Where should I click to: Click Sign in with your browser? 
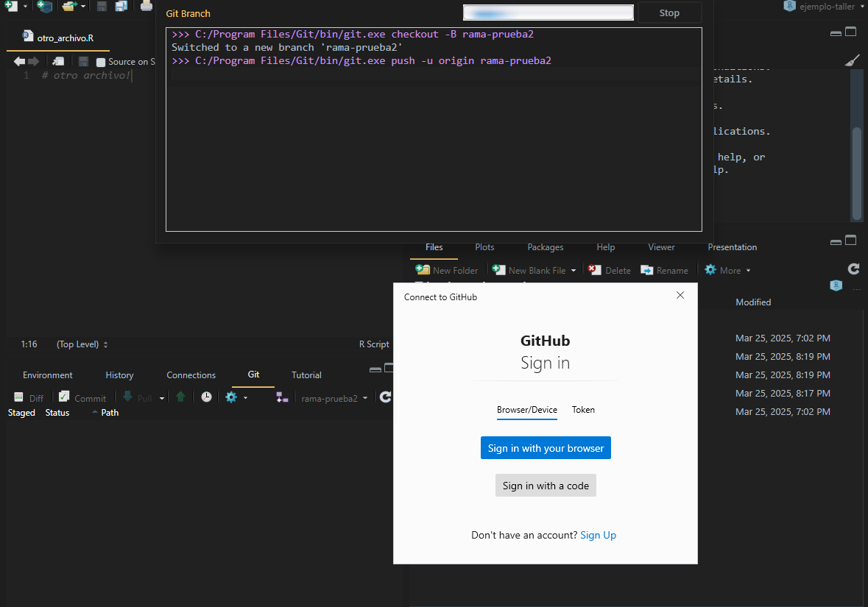pyautogui.click(x=546, y=448)
